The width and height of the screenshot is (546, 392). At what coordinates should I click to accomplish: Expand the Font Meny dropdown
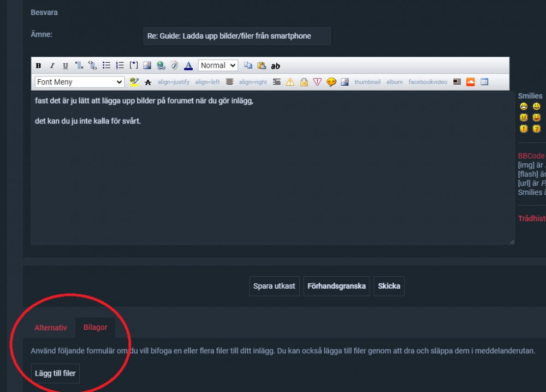(x=80, y=82)
